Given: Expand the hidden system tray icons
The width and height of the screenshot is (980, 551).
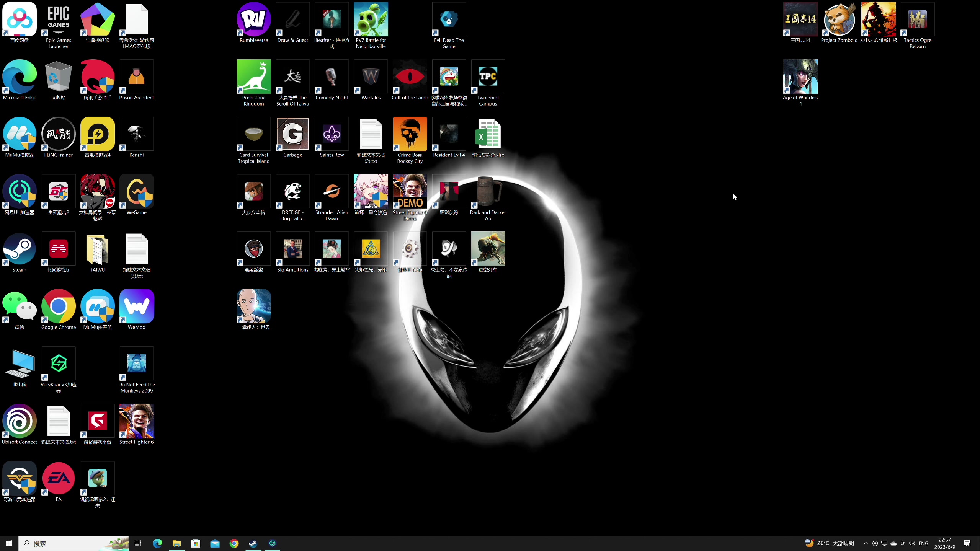Looking at the screenshot, I should (866, 543).
